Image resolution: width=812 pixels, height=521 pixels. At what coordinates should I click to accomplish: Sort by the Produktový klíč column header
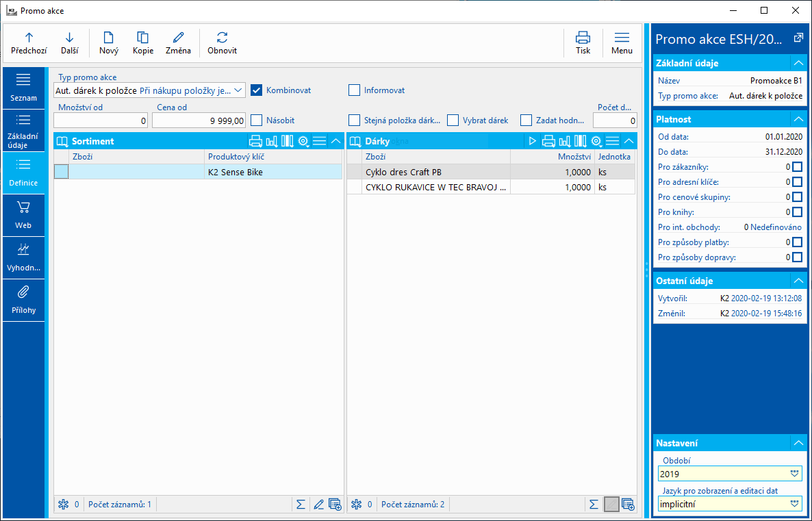[x=273, y=156]
